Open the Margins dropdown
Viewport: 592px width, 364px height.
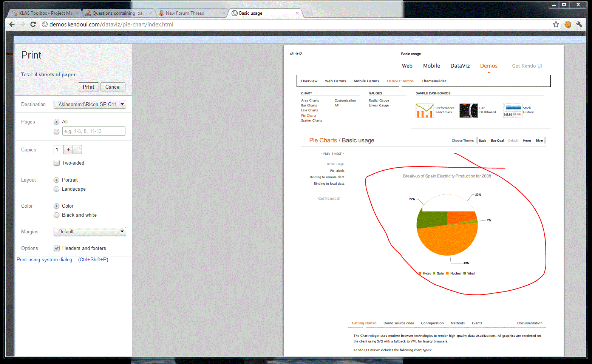pos(90,231)
